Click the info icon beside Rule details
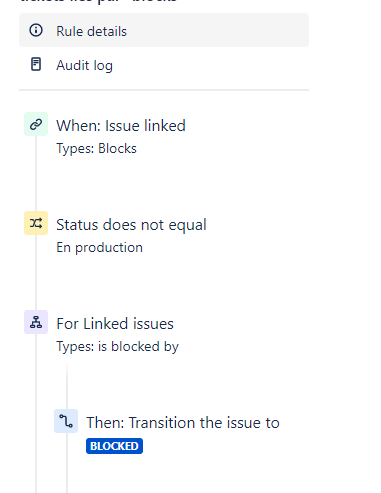The width and height of the screenshot is (381, 493). pyautogui.click(x=36, y=30)
